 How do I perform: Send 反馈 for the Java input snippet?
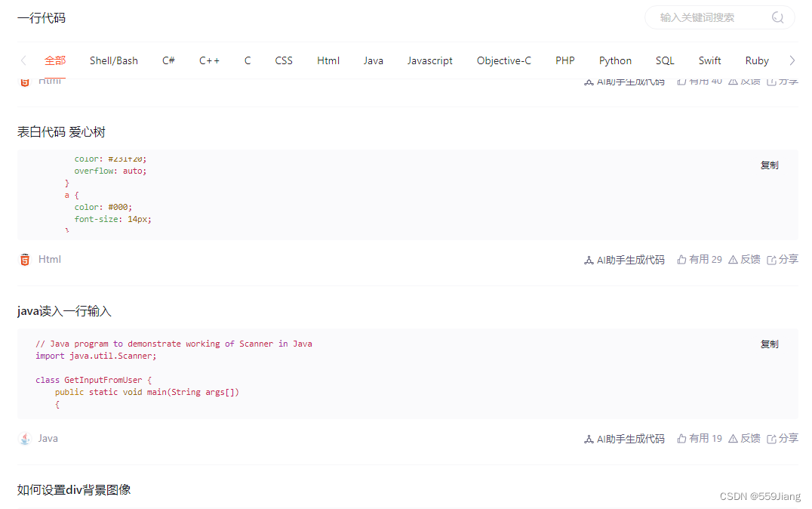(744, 439)
